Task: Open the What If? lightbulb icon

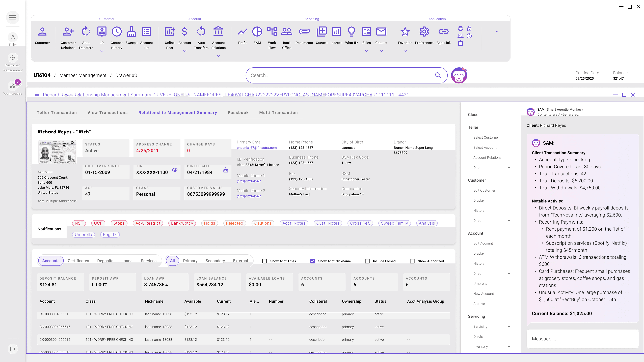Action: (x=351, y=32)
